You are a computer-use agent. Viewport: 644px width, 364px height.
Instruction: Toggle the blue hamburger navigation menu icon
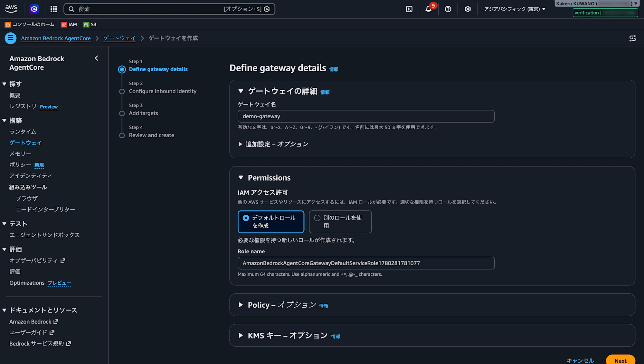[11, 38]
